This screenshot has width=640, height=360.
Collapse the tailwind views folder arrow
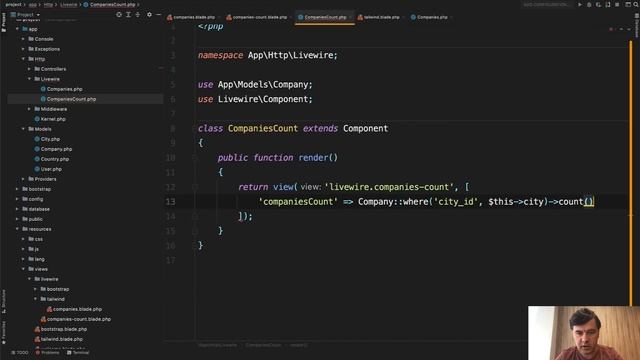(x=36, y=299)
